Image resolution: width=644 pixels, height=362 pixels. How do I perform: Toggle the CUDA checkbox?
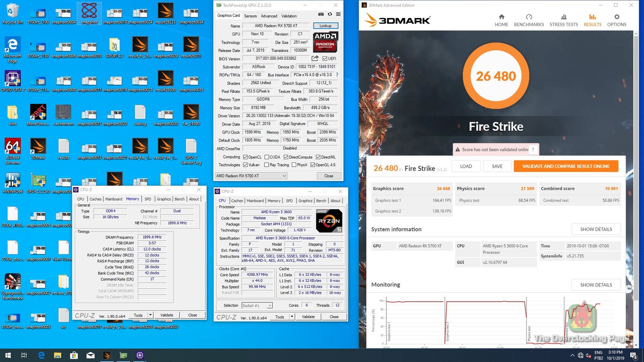tap(266, 157)
